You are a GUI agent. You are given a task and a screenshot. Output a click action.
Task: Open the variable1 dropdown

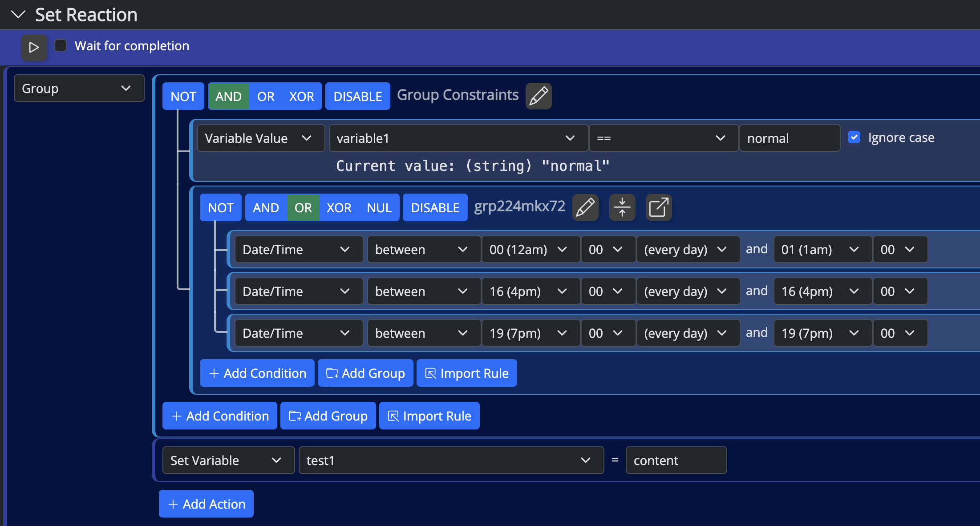(x=458, y=138)
